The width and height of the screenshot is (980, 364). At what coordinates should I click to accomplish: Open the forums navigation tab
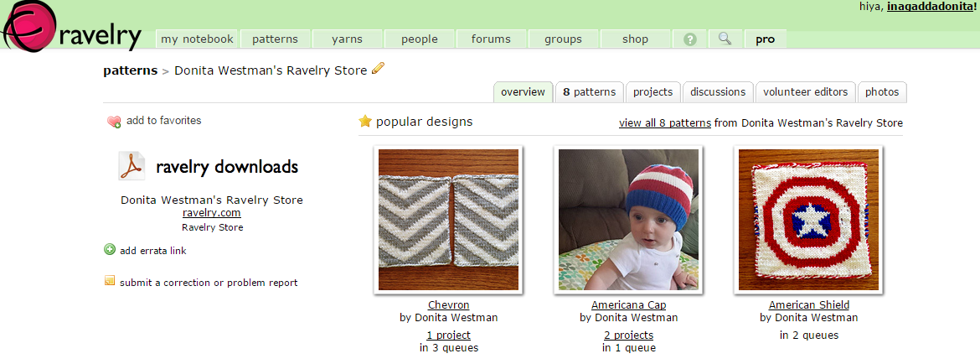pyautogui.click(x=491, y=39)
